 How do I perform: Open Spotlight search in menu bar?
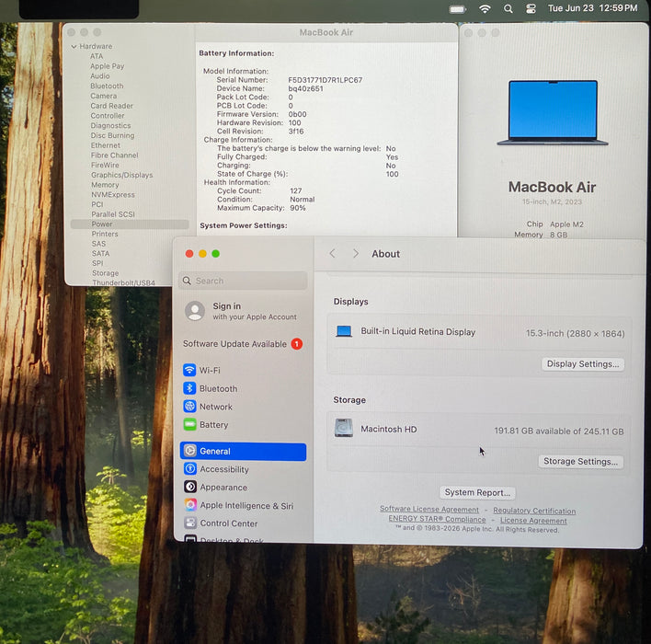point(508,8)
